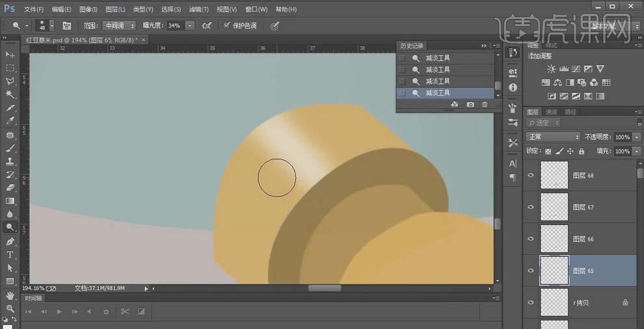Add a Color Balance adjustment
Viewport: 644px width, 329px height.
click(557, 83)
